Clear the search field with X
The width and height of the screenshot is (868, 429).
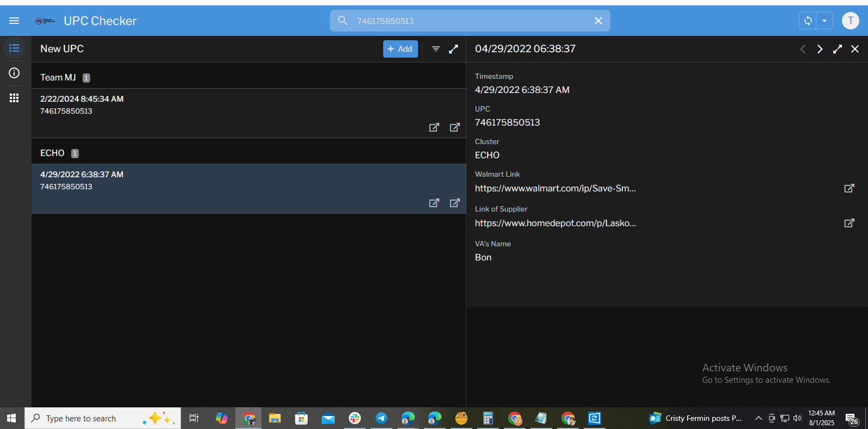click(x=598, y=21)
